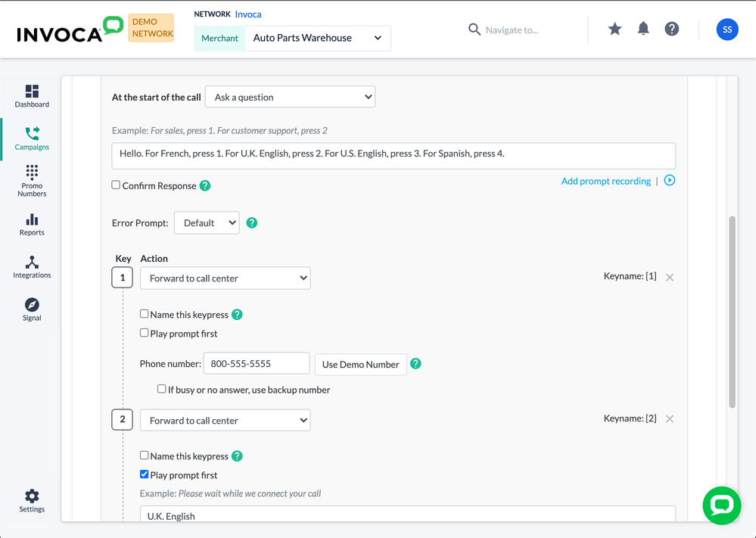Remove key 1 with the X icon
756x538 pixels.
pos(670,278)
